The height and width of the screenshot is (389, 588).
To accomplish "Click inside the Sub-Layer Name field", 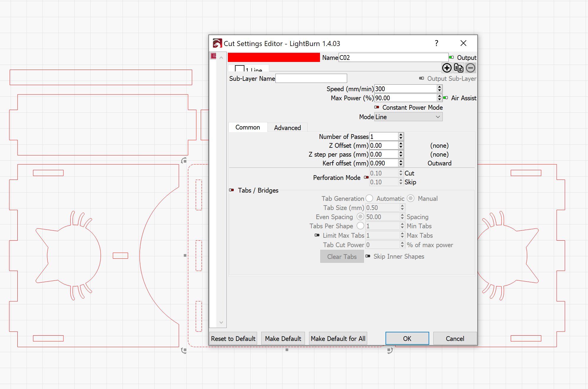I will pos(311,78).
